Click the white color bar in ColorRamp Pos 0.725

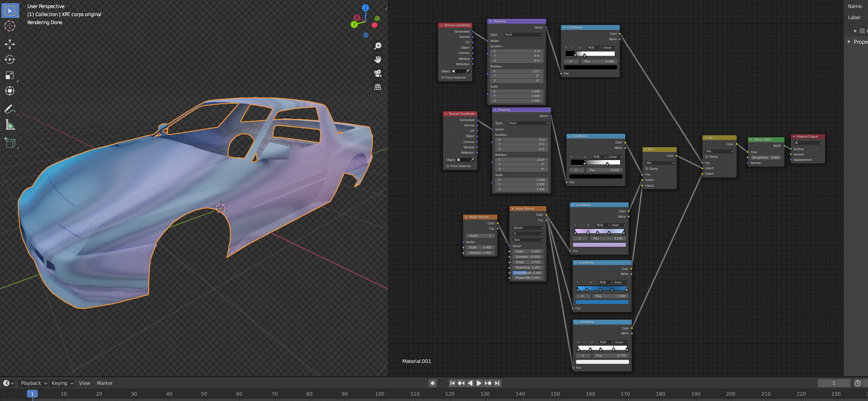tap(602, 362)
